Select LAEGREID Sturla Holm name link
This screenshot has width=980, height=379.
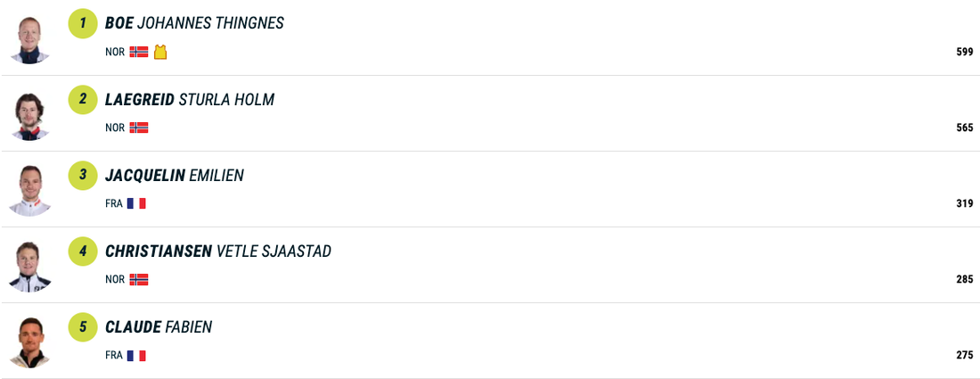[190, 100]
